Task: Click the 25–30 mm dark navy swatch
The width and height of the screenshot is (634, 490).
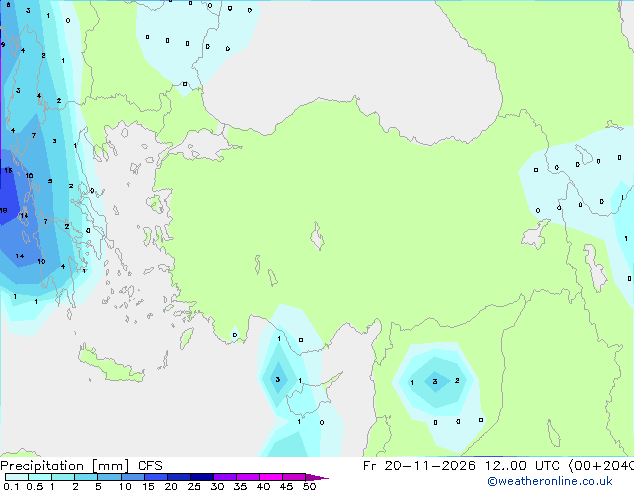Action: (x=201, y=477)
